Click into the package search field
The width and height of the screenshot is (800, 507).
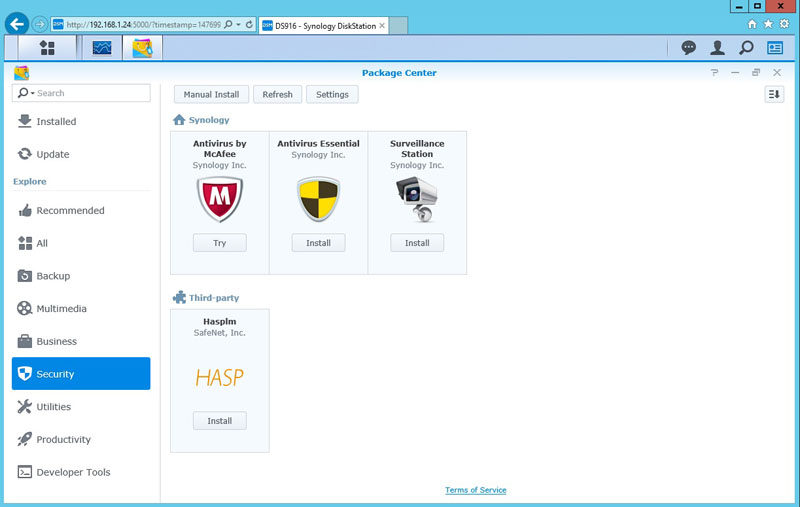click(90, 93)
